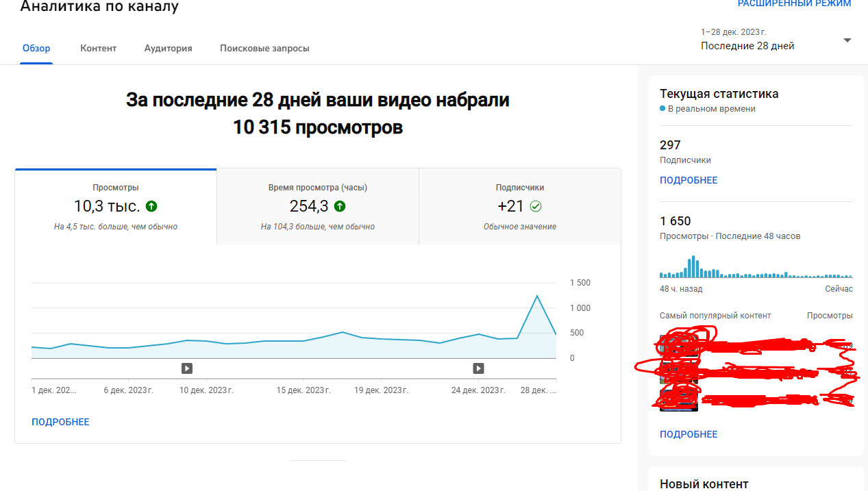868x491 pixels.
Task: Switch to the Контент tab
Action: [x=99, y=49]
